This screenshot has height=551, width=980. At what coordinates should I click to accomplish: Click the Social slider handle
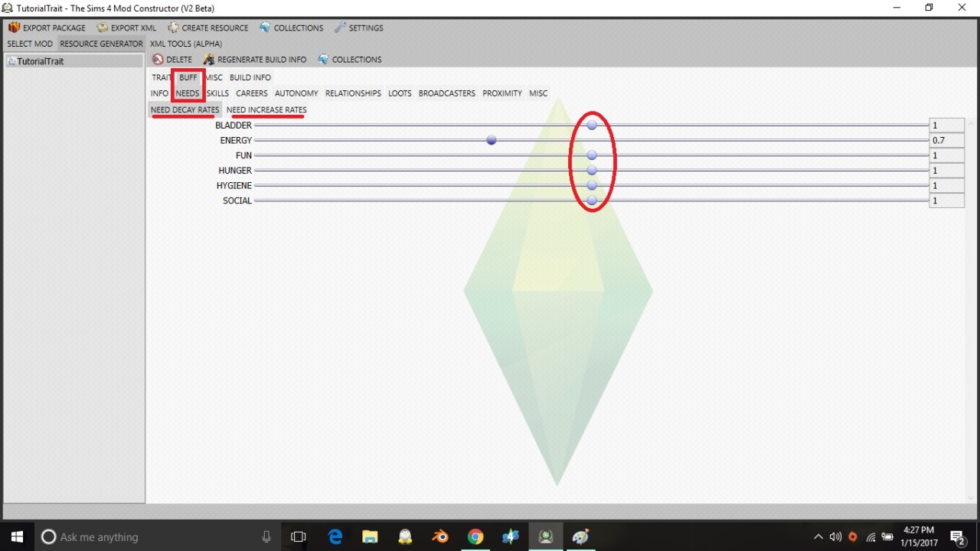pos(592,201)
